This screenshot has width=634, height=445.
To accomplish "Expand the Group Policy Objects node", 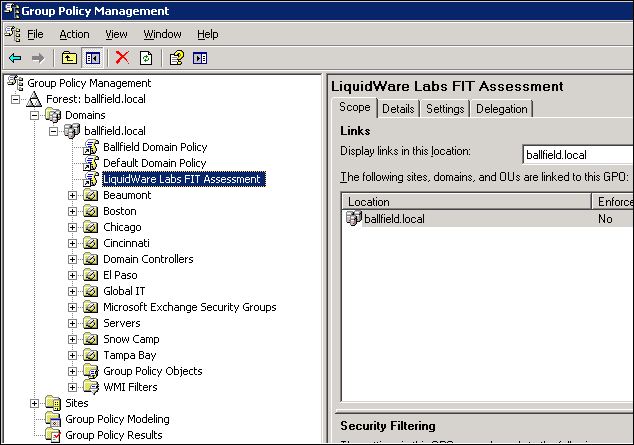I will [72, 371].
